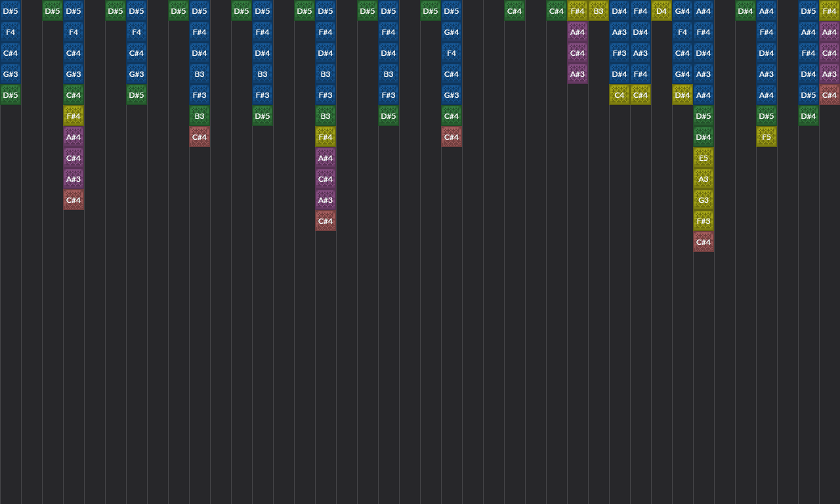Select the yellow C#4 note block

(640, 95)
